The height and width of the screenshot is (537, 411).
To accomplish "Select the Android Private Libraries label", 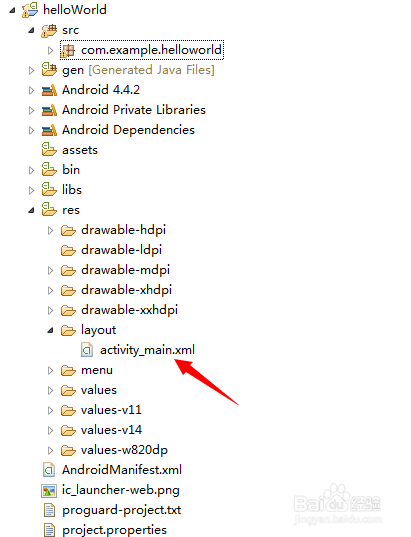I will coord(134,110).
